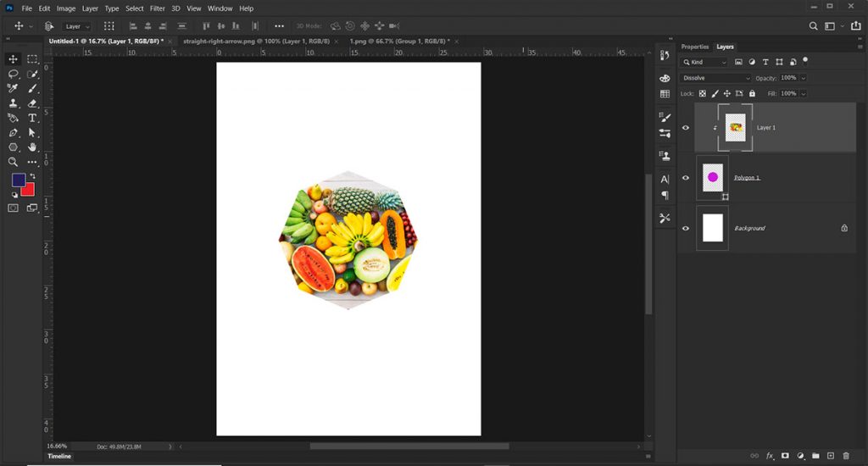
Task: Open the Kind filter type dropdown
Action: click(x=704, y=62)
